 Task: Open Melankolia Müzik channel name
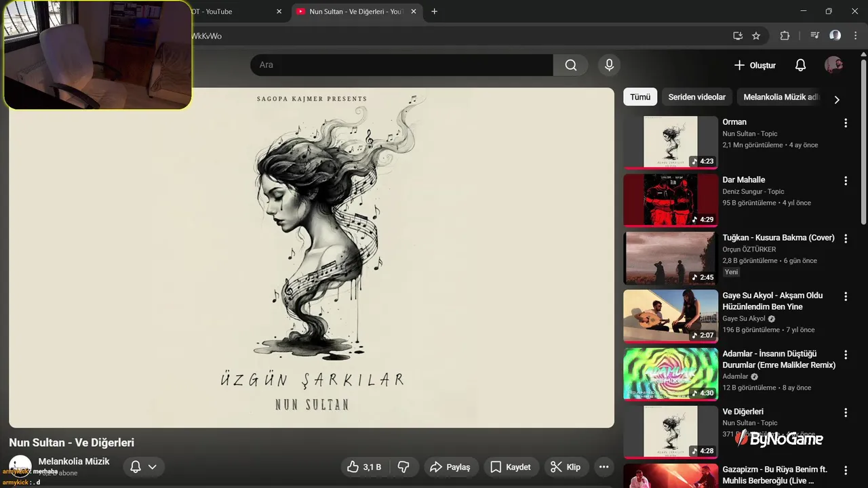coord(74,461)
